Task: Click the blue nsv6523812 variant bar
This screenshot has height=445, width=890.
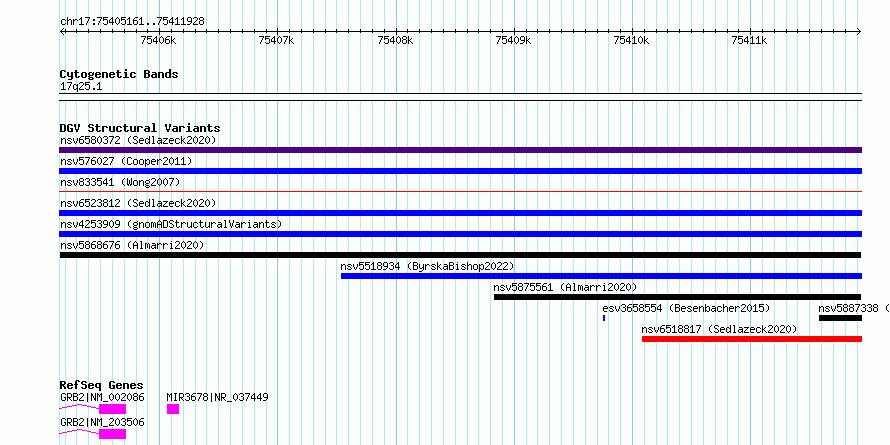Action: pyautogui.click(x=460, y=213)
